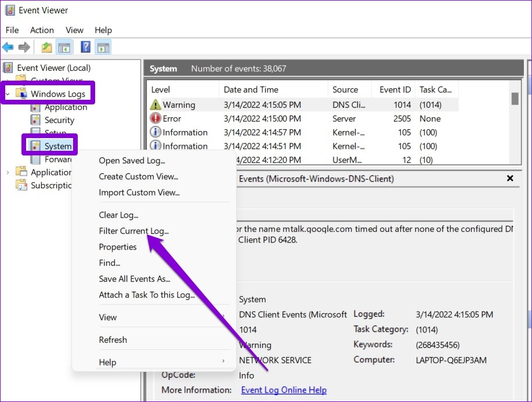Select the Security log icon in tree
Viewport: 532px width, 402px height.
(35, 120)
